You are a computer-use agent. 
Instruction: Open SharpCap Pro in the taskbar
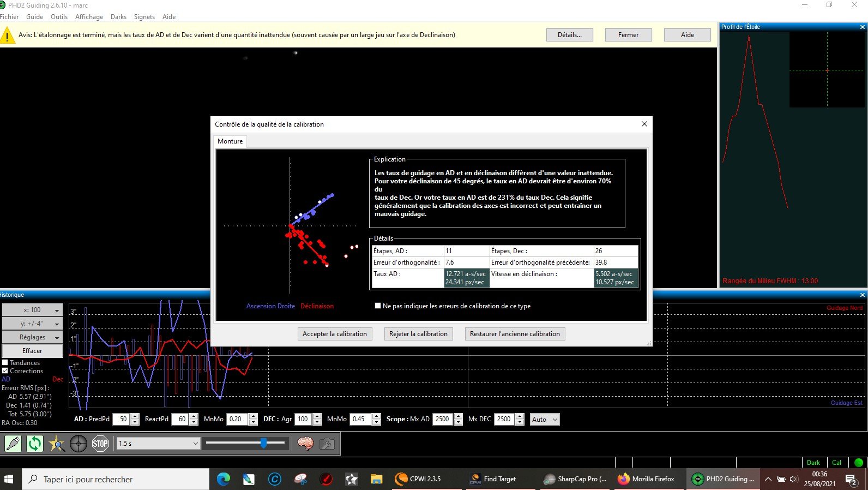(x=576, y=479)
